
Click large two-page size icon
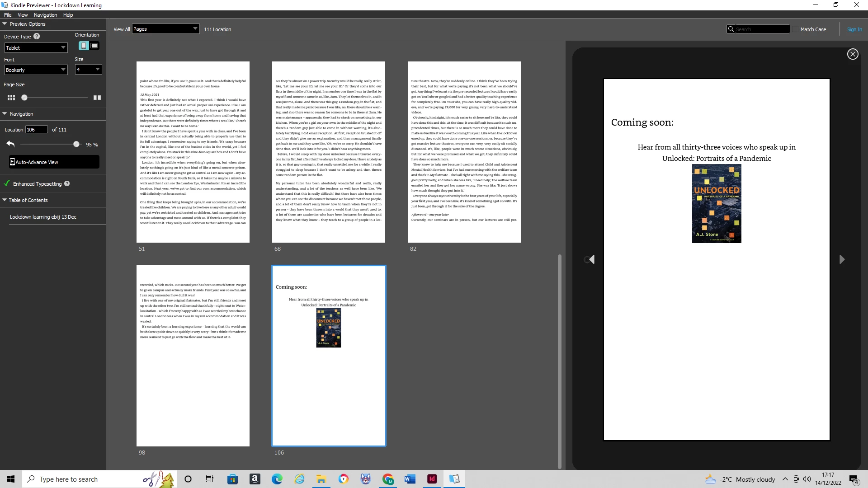97,98
